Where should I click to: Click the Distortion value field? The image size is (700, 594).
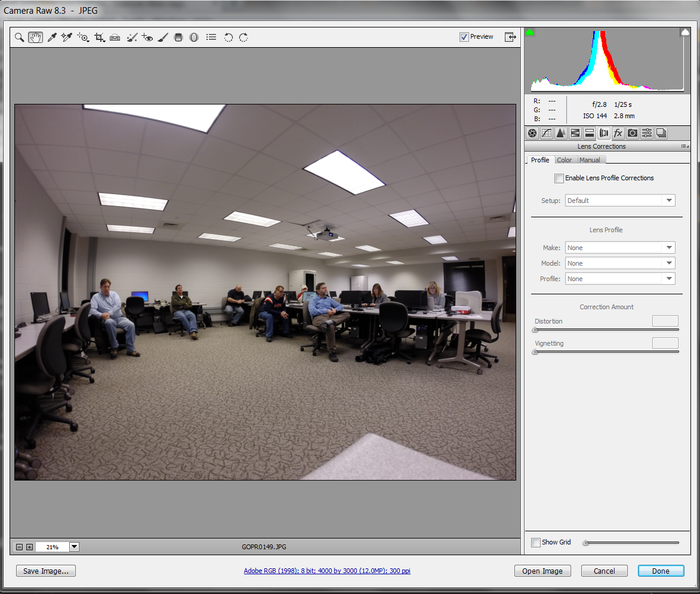pyautogui.click(x=665, y=321)
